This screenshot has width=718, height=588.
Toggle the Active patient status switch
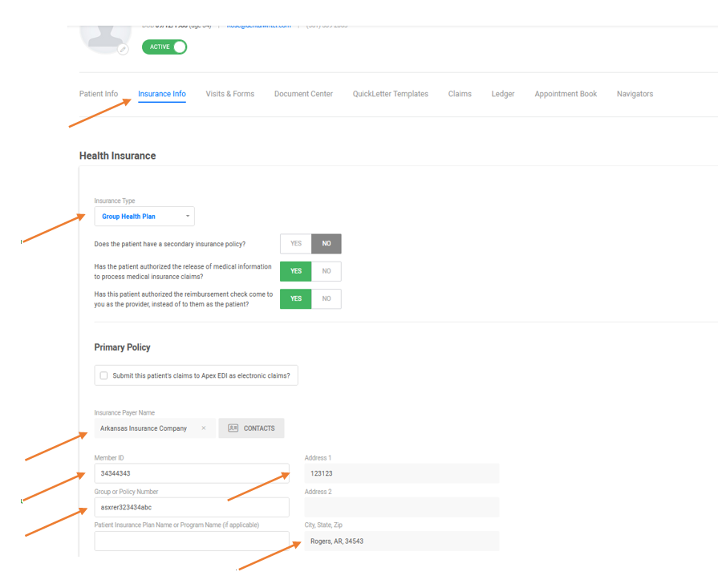pyautogui.click(x=164, y=47)
